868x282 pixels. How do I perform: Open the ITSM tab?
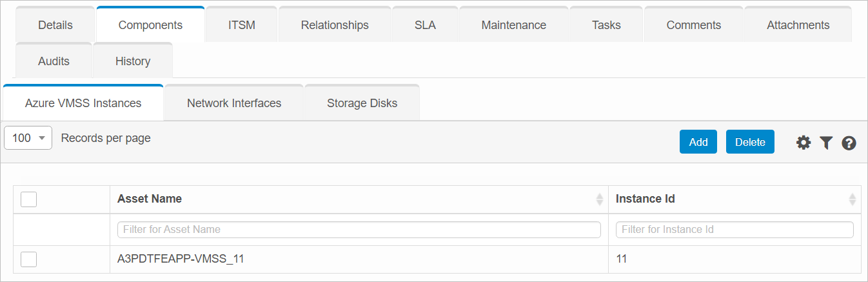coord(241,25)
